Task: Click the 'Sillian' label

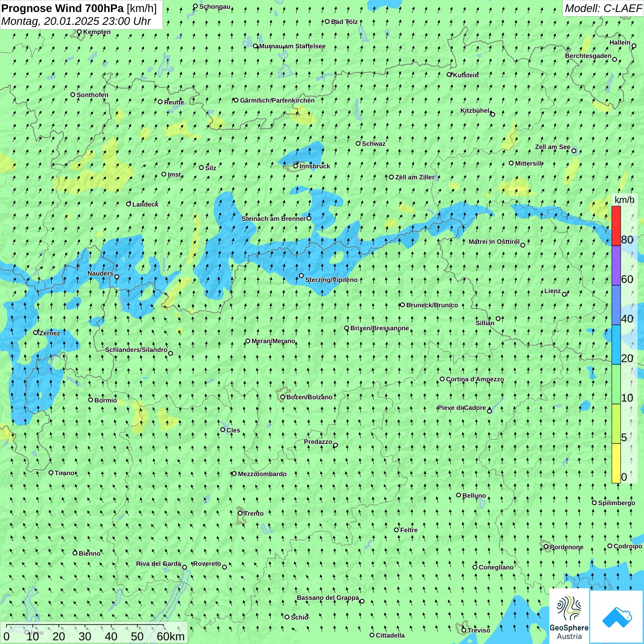Action: (485, 323)
